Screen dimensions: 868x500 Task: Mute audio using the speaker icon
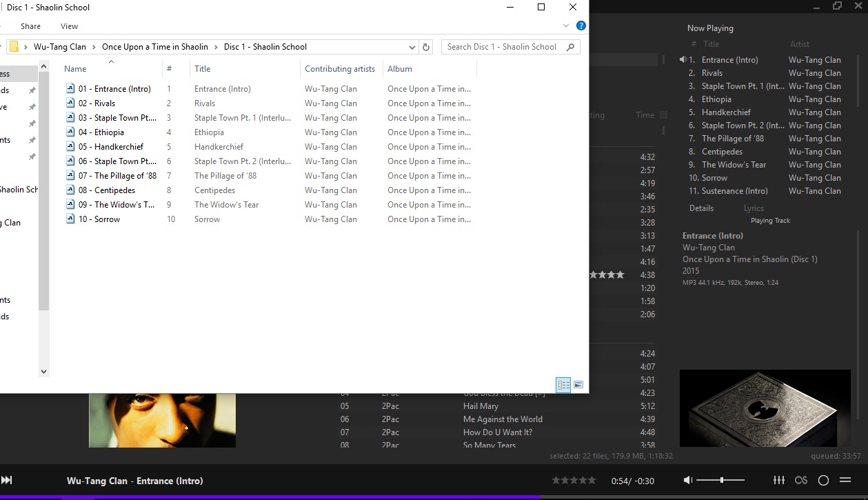tap(688, 480)
